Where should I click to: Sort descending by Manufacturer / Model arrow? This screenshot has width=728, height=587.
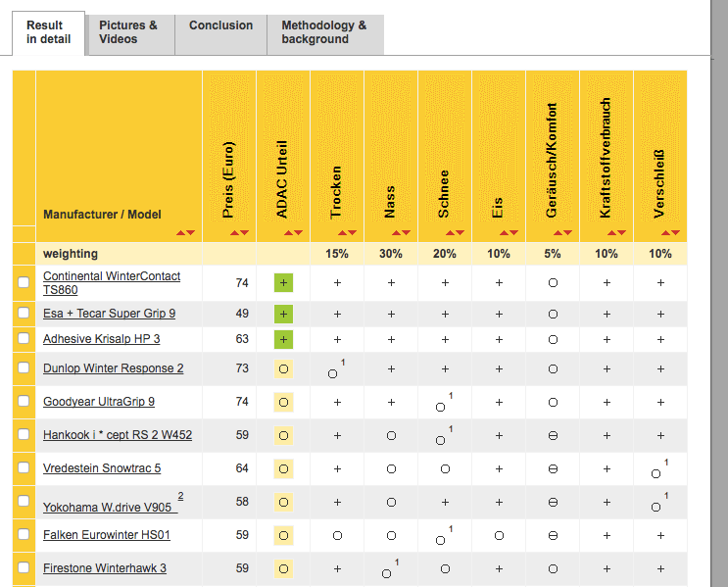click(x=190, y=232)
